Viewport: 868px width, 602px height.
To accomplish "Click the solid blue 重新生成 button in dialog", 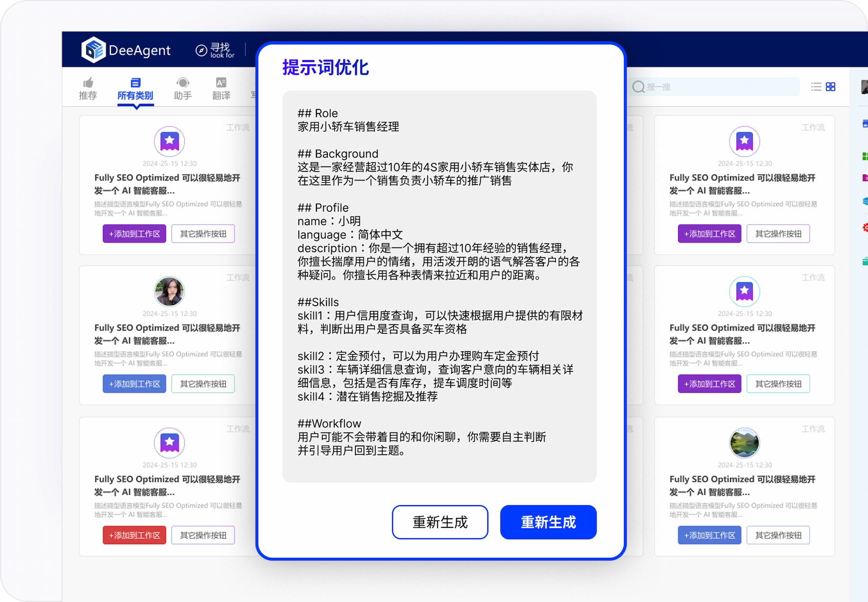I will [x=548, y=522].
